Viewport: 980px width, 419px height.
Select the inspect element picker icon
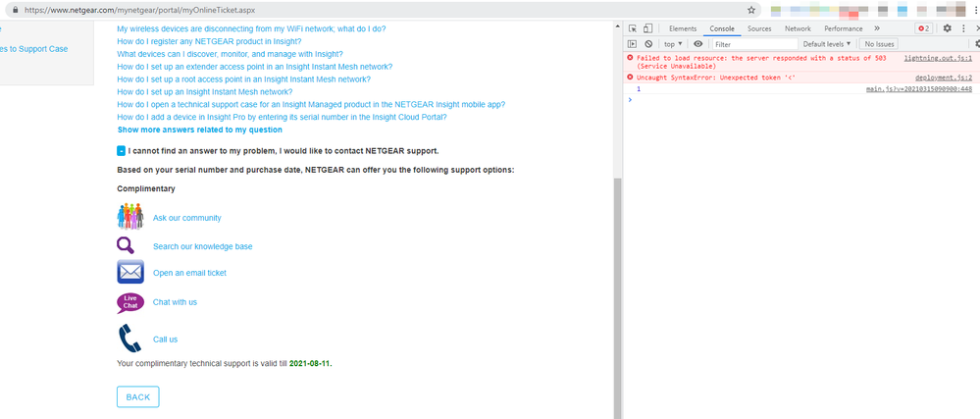pos(633,28)
